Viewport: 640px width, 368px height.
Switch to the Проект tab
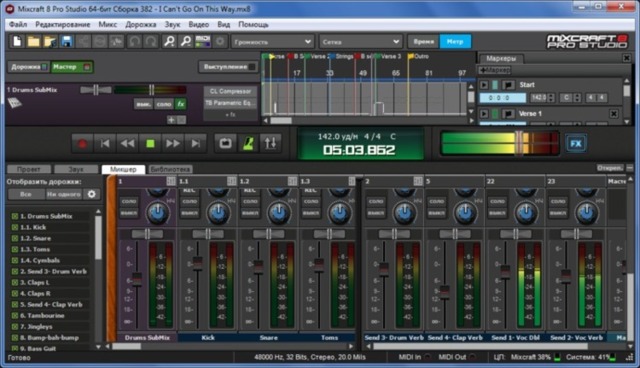[29, 169]
